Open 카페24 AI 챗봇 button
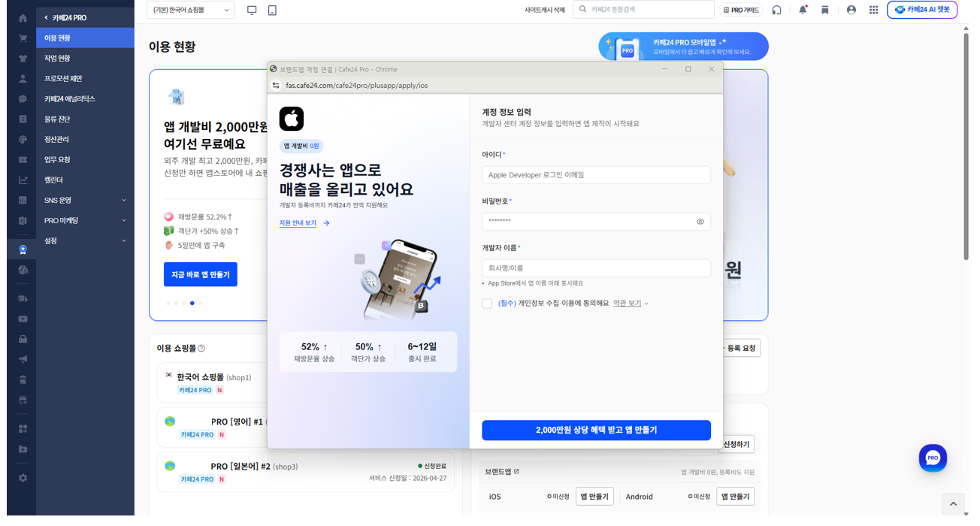The image size is (980, 526). (x=922, y=10)
